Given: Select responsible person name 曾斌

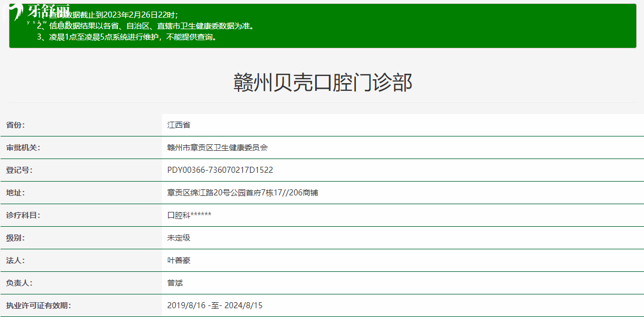Looking at the screenshot, I should click(x=175, y=283).
